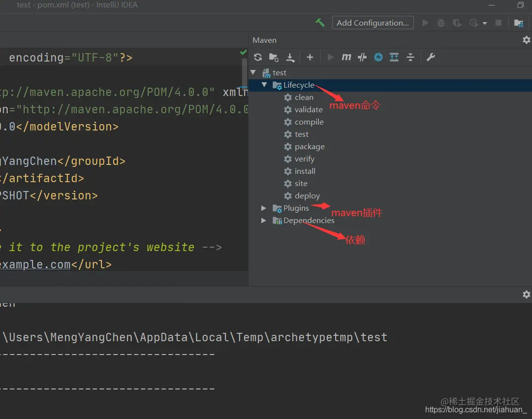Open the bottom panel gear settings
The height and width of the screenshot is (419, 532).
(x=526, y=294)
